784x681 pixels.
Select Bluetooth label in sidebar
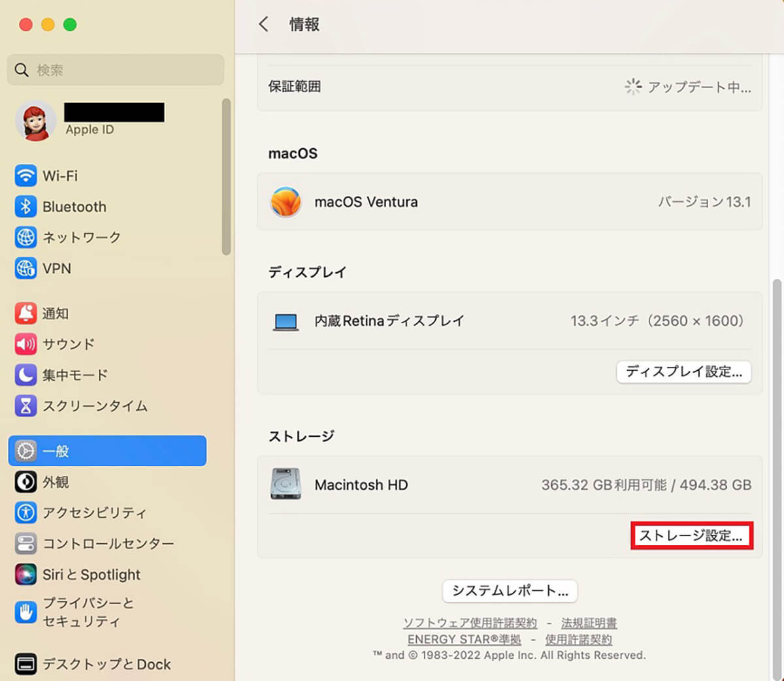pyautogui.click(x=74, y=207)
